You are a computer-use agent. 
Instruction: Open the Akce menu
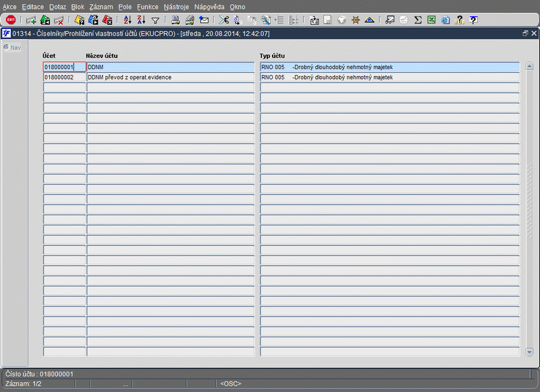tap(9, 7)
